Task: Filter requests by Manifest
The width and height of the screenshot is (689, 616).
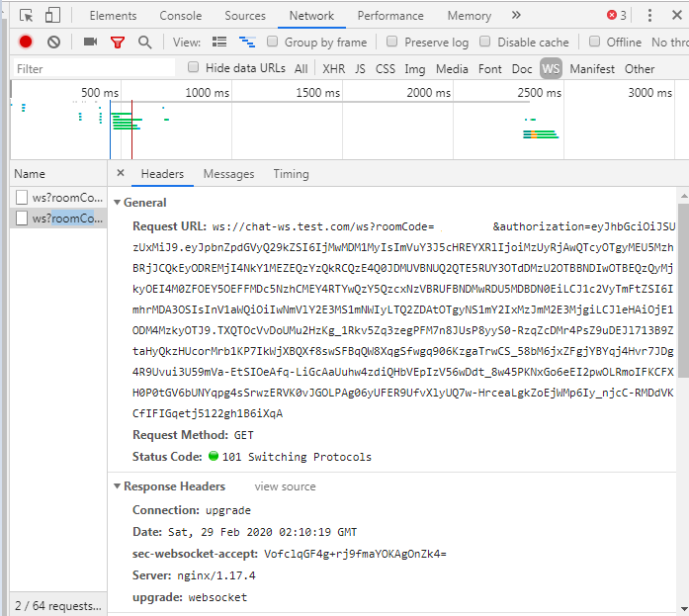Action: tap(592, 69)
